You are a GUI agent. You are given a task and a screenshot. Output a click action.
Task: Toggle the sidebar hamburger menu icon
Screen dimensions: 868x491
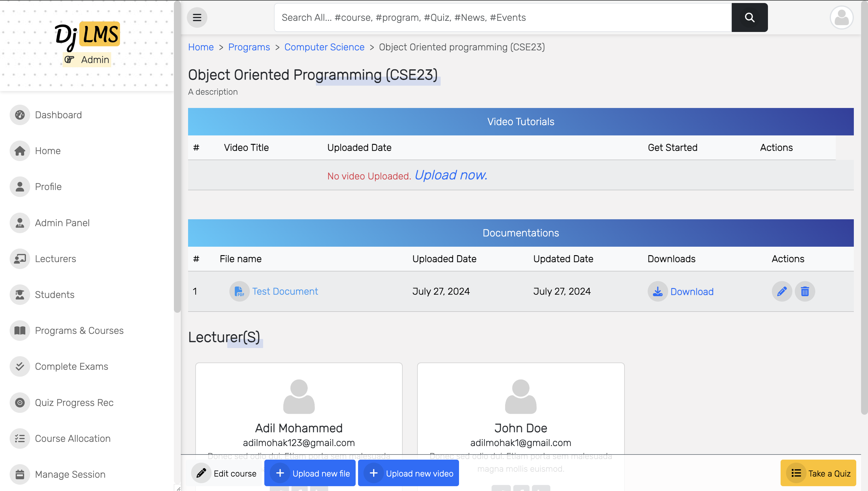(x=197, y=17)
